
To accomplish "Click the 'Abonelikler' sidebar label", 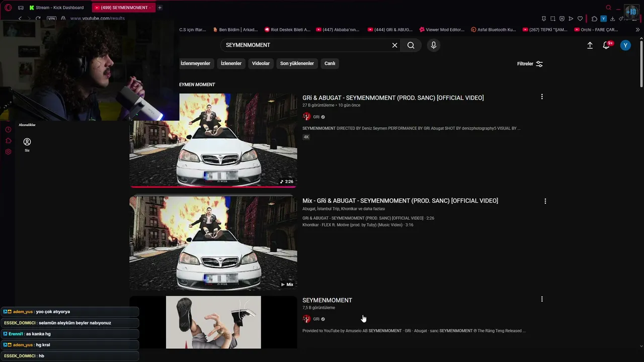I will [27, 125].
